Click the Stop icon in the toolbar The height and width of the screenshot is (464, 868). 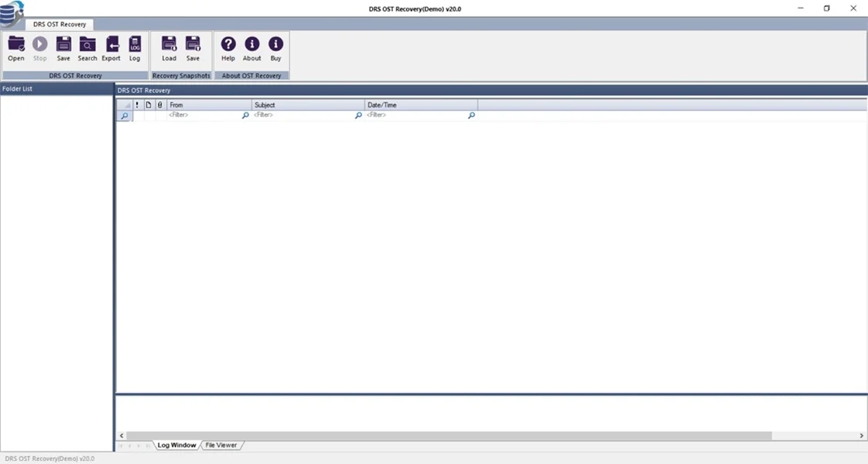(40, 48)
